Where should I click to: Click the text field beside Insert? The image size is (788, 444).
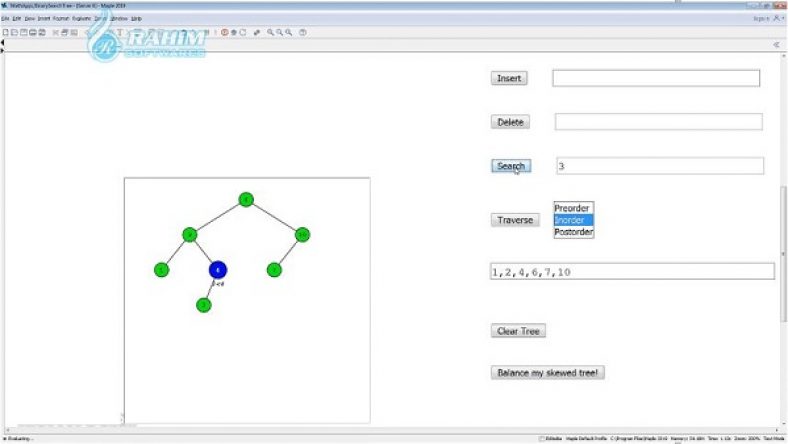[x=656, y=78]
